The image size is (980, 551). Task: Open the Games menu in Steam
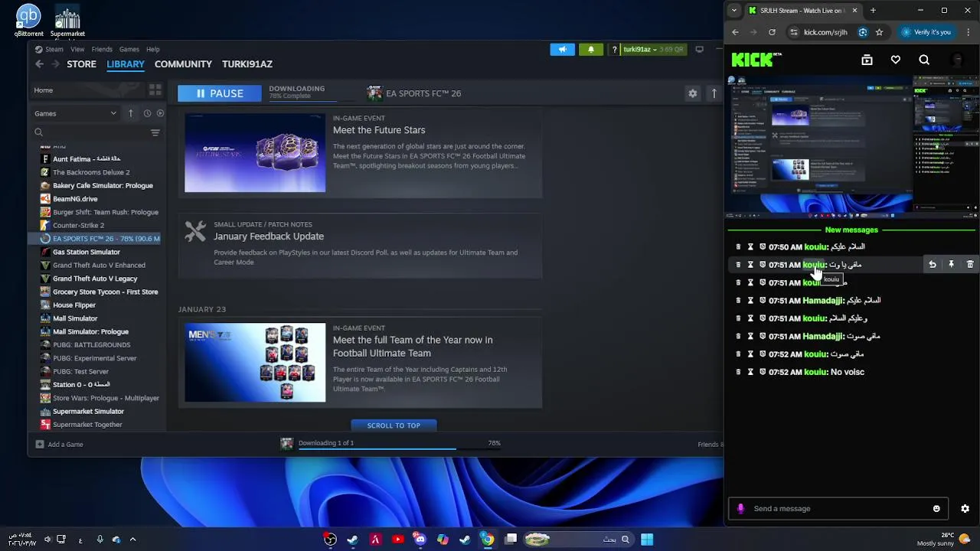tap(129, 49)
